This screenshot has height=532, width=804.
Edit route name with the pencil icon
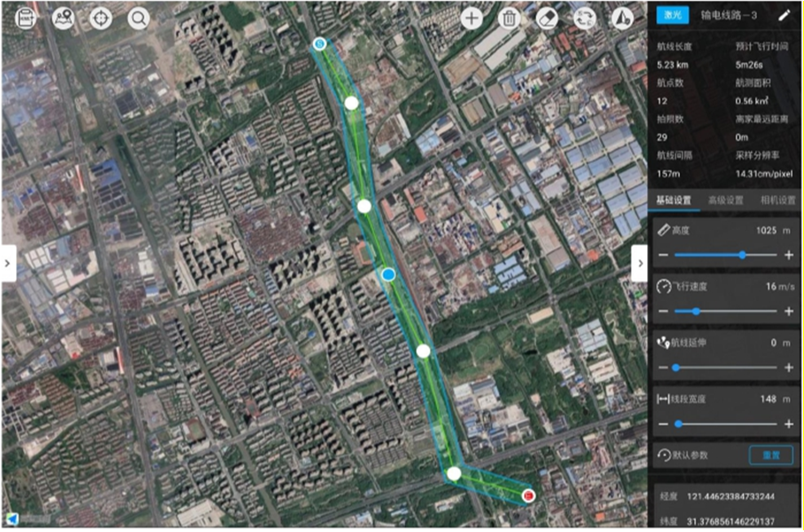coord(784,15)
